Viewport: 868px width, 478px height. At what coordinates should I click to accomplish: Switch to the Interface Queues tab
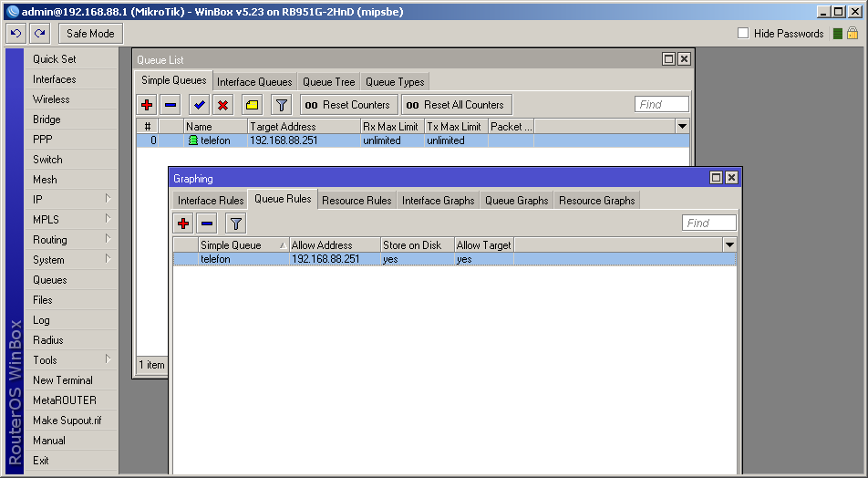(254, 82)
